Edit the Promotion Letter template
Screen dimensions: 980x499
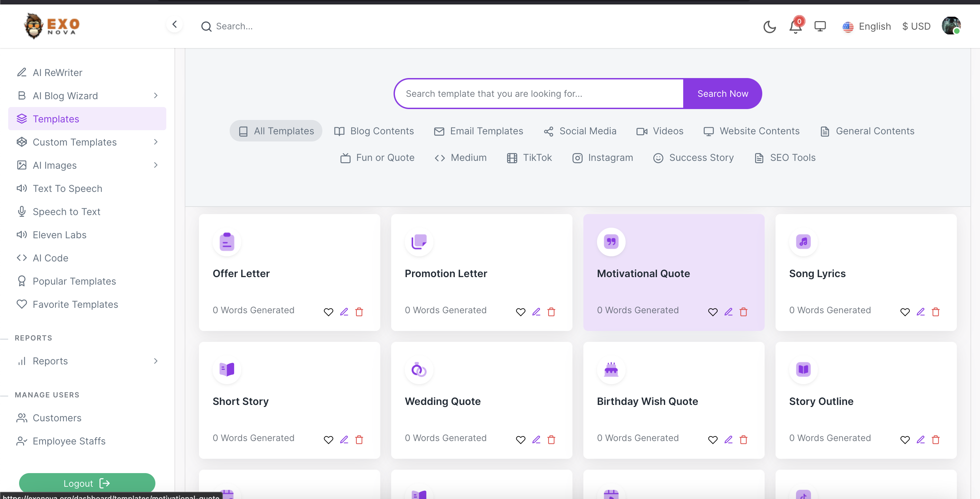[536, 312]
